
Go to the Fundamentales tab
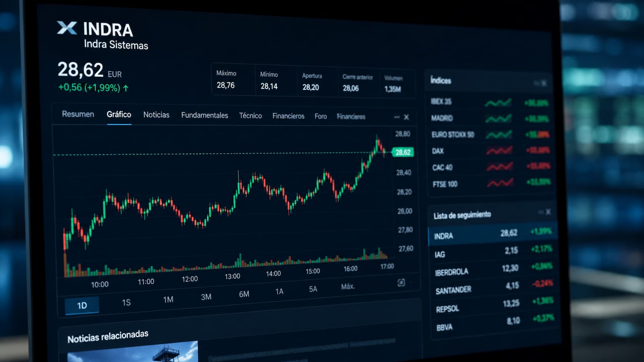(204, 115)
